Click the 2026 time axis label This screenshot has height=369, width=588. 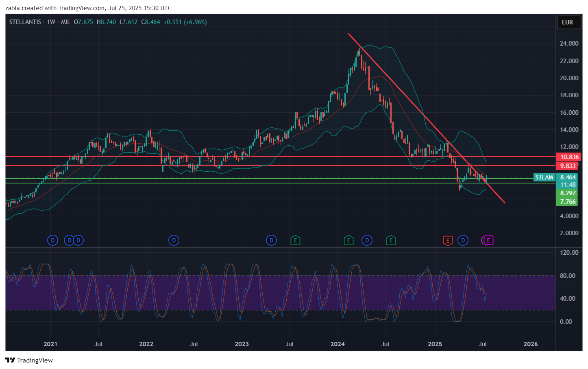coord(531,344)
